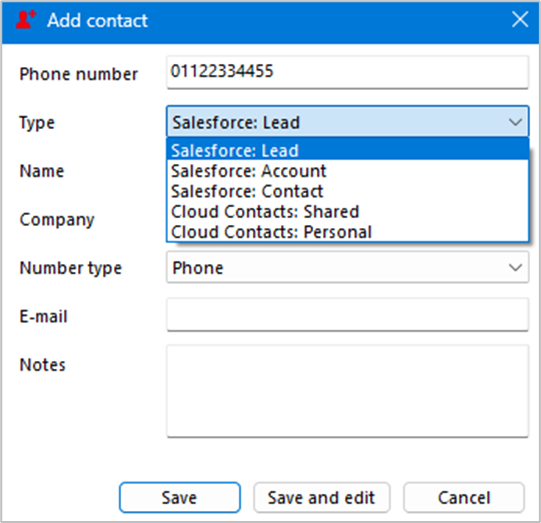Choose Cloud Contacts: Personal option

point(347,232)
